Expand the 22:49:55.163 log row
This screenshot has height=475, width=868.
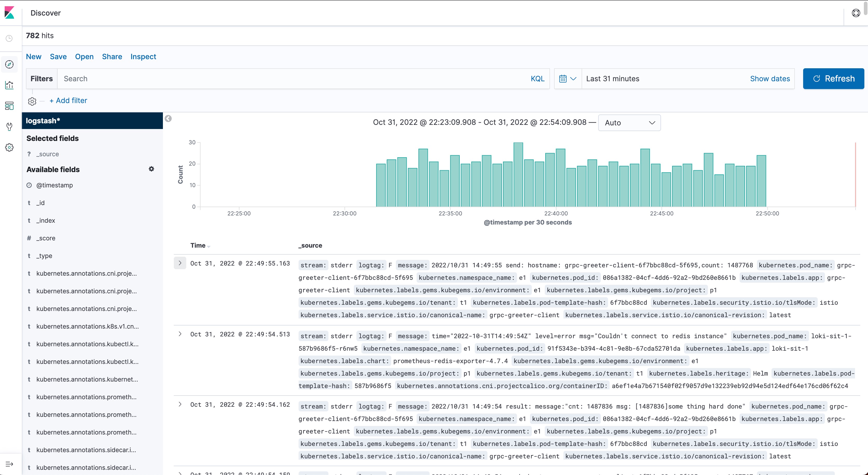tap(180, 263)
